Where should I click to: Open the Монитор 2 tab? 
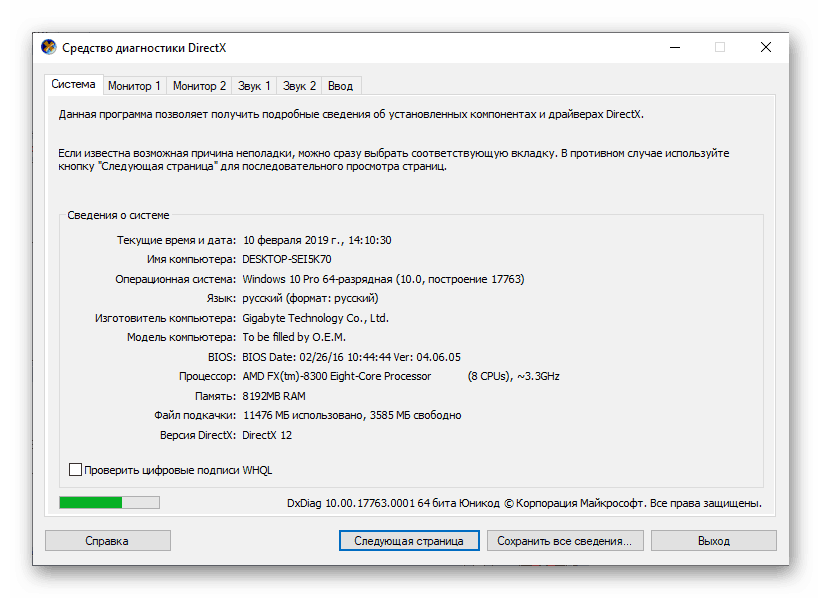click(199, 86)
